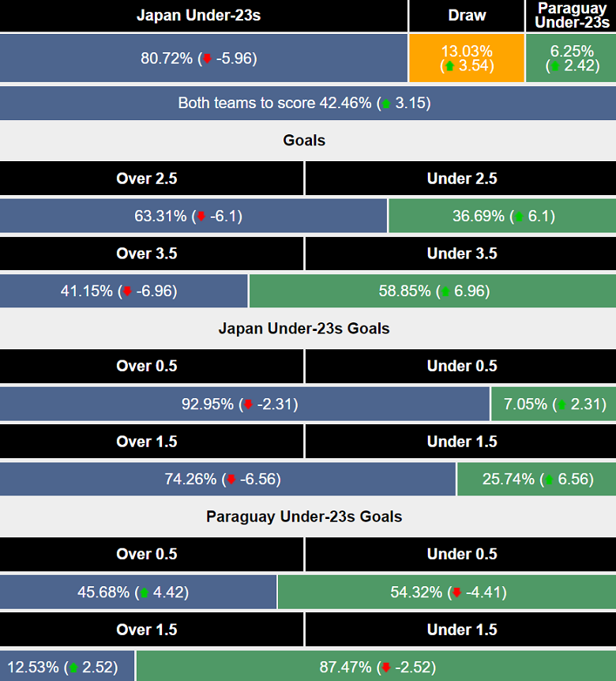
Task: Click the orange Draw 13.03% probability cell
Action: point(467,58)
